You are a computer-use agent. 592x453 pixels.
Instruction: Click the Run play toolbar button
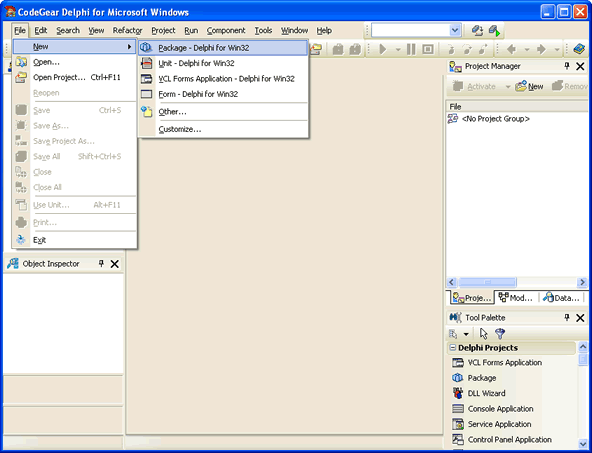[x=382, y=49]
